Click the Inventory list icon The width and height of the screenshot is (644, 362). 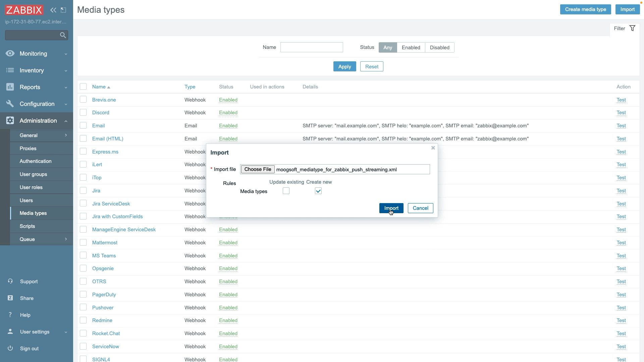10,70
